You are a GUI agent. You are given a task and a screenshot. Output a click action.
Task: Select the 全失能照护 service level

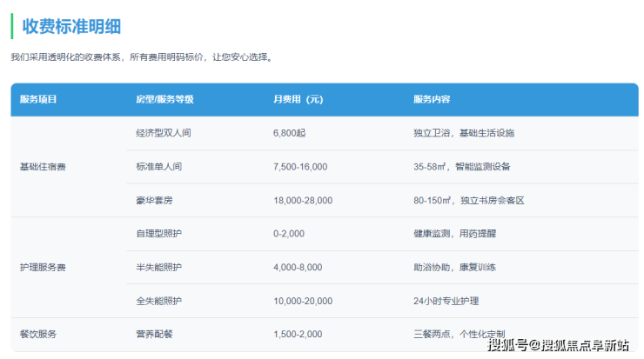pos(158,301)
